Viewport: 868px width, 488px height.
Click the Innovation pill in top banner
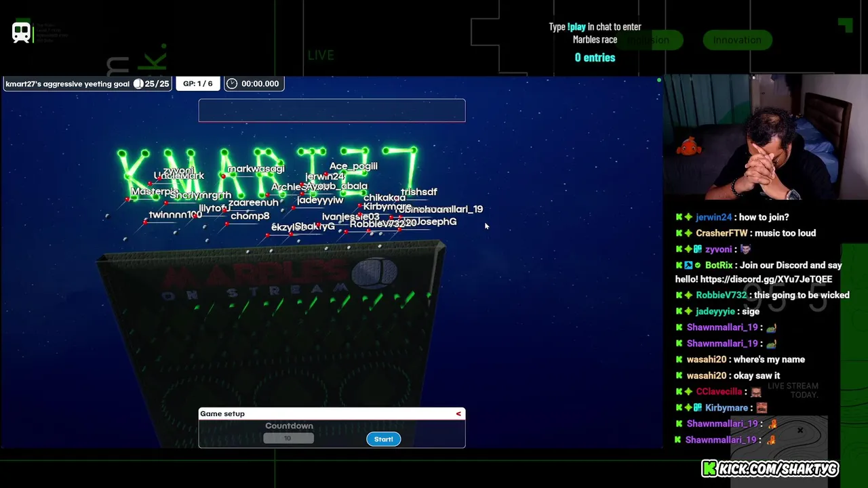(x=737, y=40)
